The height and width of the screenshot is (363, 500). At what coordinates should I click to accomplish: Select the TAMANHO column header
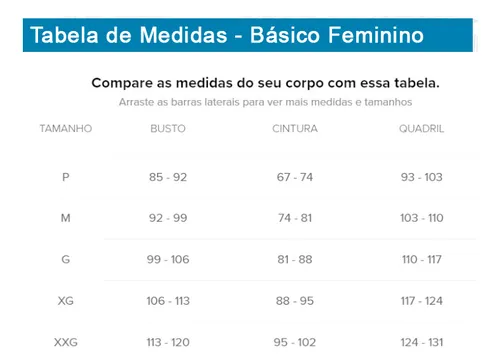pyautogui.click(x=66, y=129)
